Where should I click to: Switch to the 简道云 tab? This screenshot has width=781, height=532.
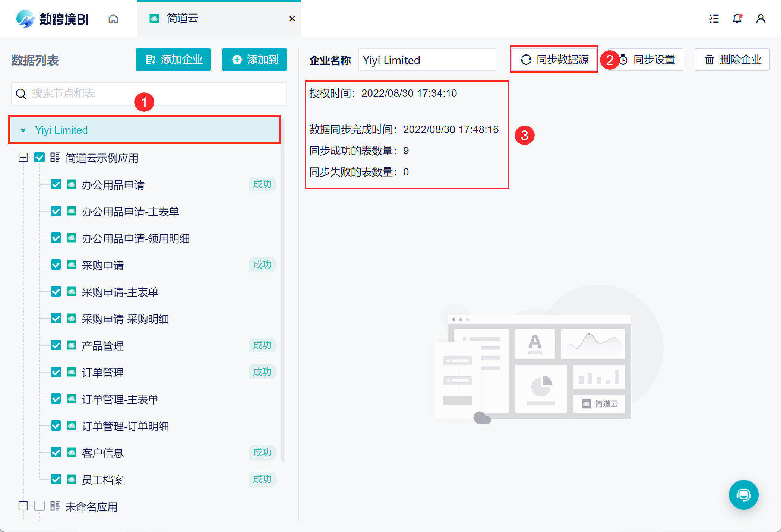coord(182,19)
